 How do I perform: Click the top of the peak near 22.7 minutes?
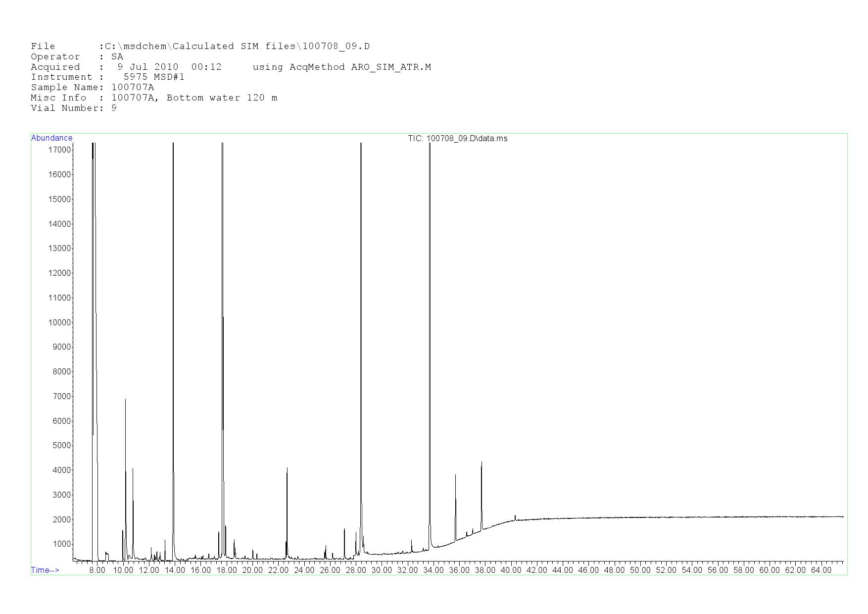[x=287, y=468]
